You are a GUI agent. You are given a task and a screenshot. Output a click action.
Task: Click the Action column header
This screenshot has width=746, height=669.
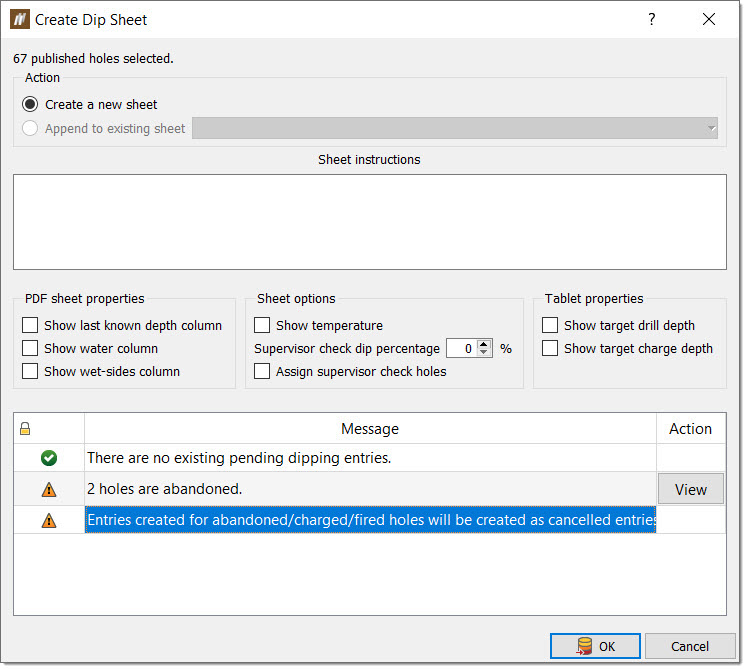[691, 429]
